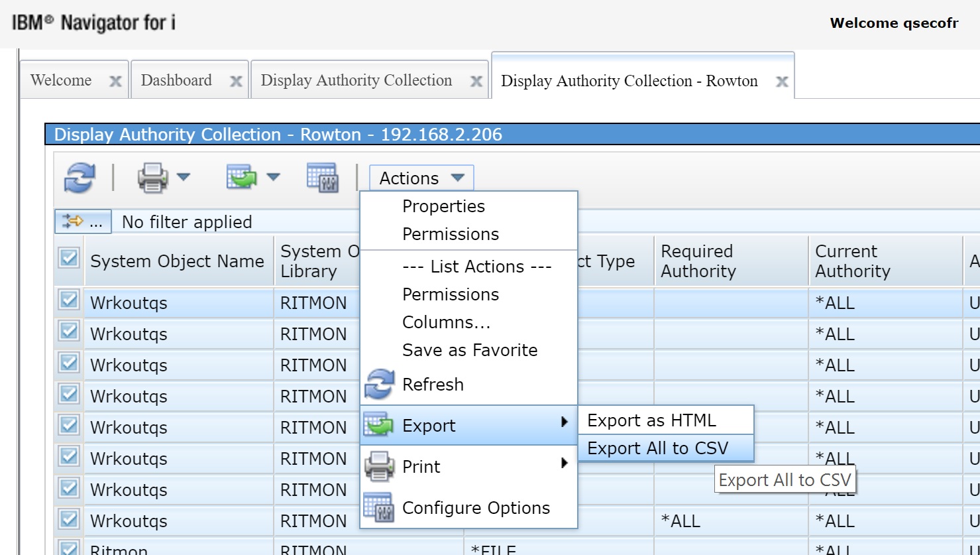Toggle the checkbox of the last Wrkoutqs row
This screenshot has width=980, height=555.
pyautogui.click(x=69, y=519)
